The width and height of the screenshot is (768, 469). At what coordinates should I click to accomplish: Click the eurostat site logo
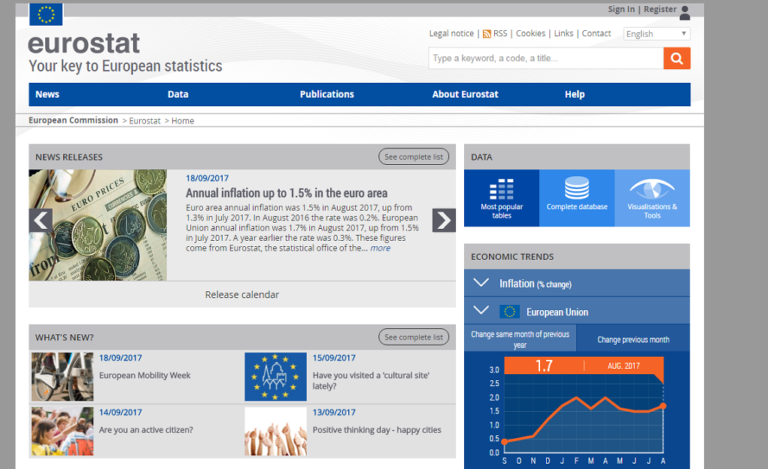84,44
